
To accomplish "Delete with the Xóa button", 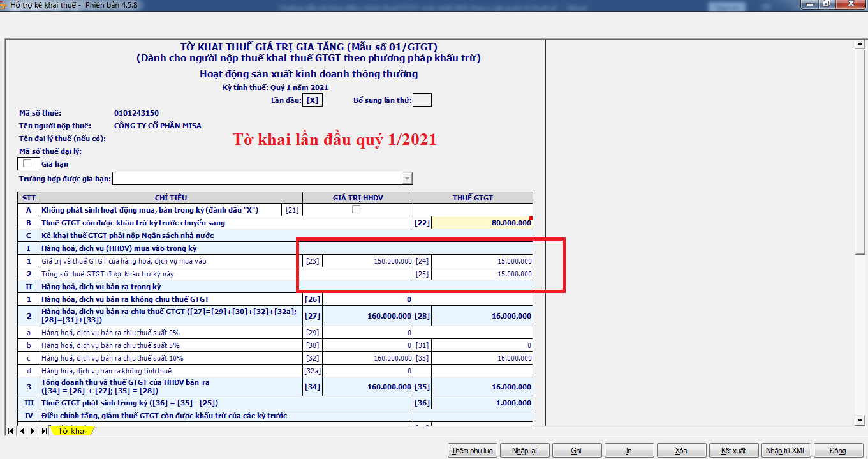I will pyautogui.click(x=681, y=451).
